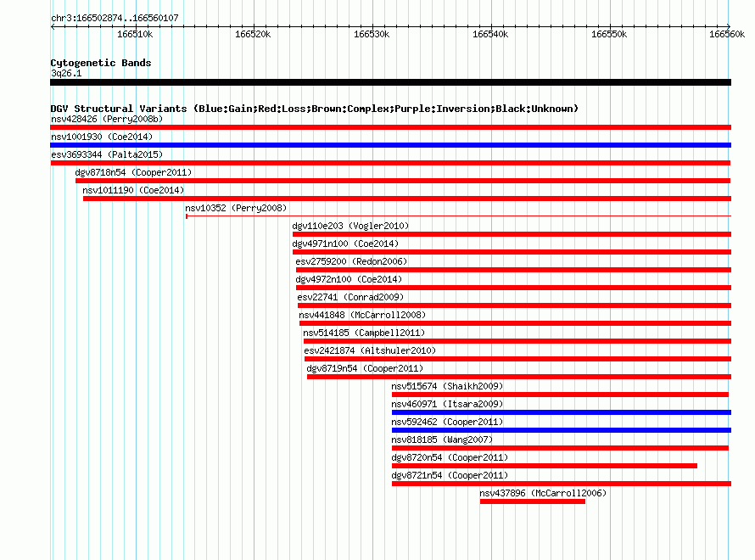Open dgv4971n100 (Coe2014) variant label

[346, 244]
